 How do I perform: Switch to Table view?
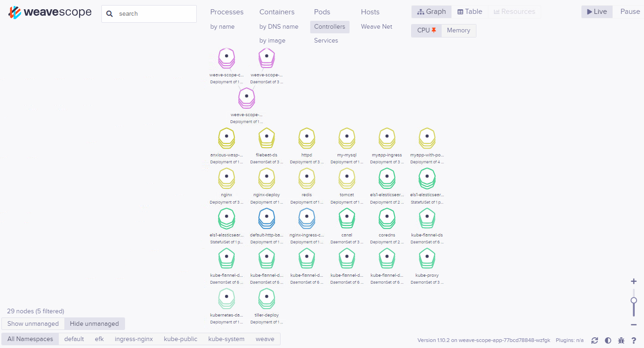pos(470,12)
